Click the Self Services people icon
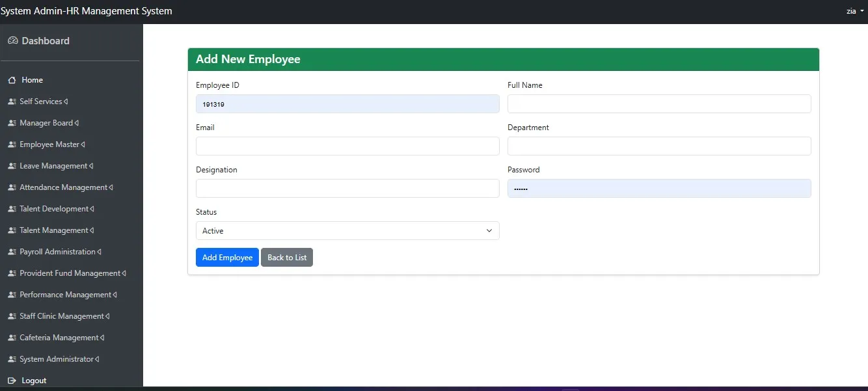The image size is (868, 391). 12,101
